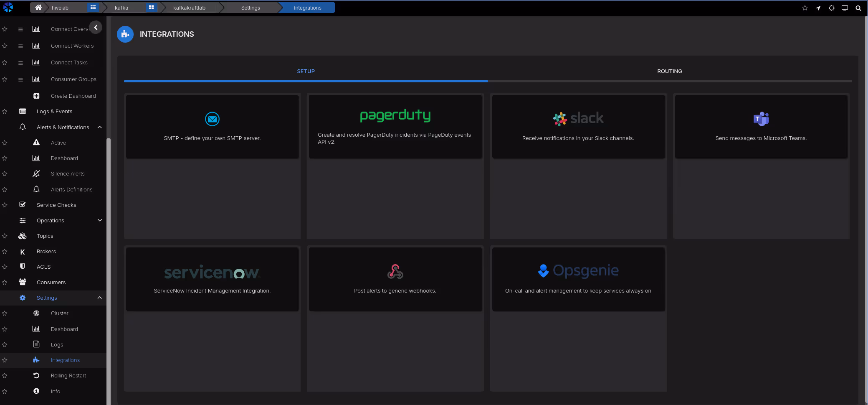Click the monitor display icon in top bar

click(845, 8)
